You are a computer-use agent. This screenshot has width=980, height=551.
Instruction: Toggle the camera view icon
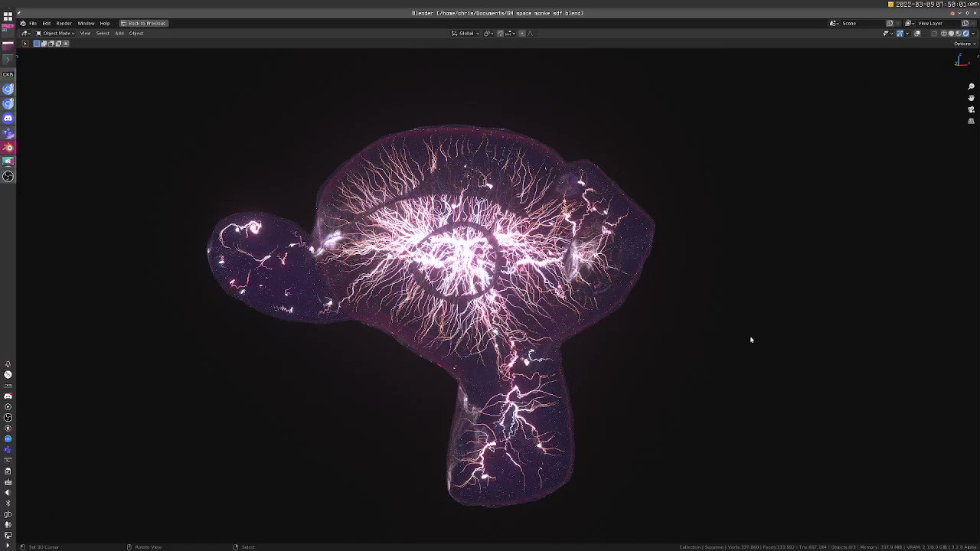coord(971,109)
